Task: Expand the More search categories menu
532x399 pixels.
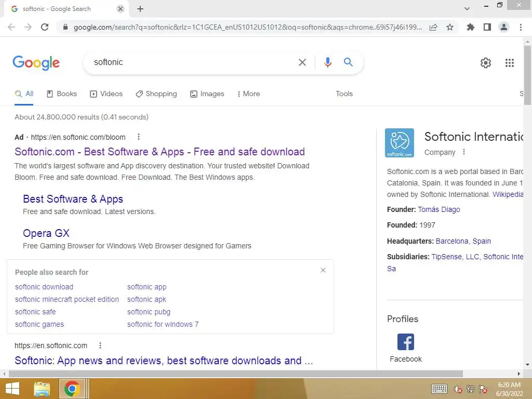Action: coord(249,94)
